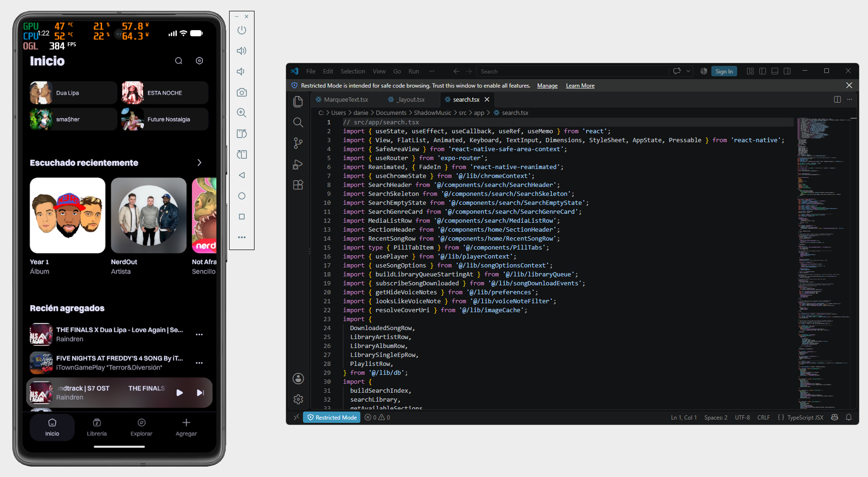Expand Escuchado recientemente with the chevron

199,162
